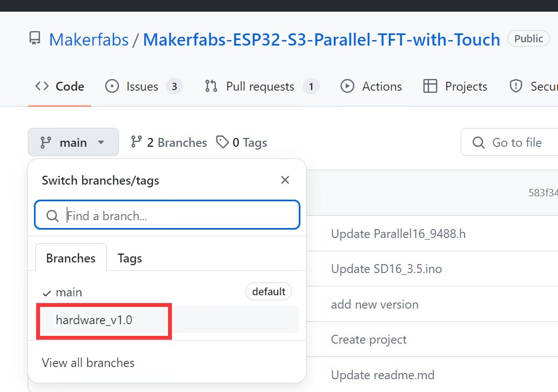Select the Branches tab in the popup
The image size is (558, 392).
point(71,258)
